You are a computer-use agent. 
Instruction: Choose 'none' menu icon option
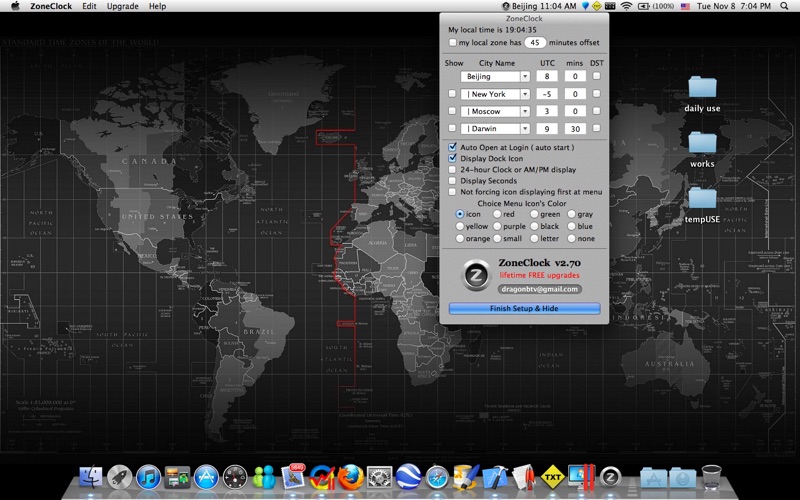(571, 238)
